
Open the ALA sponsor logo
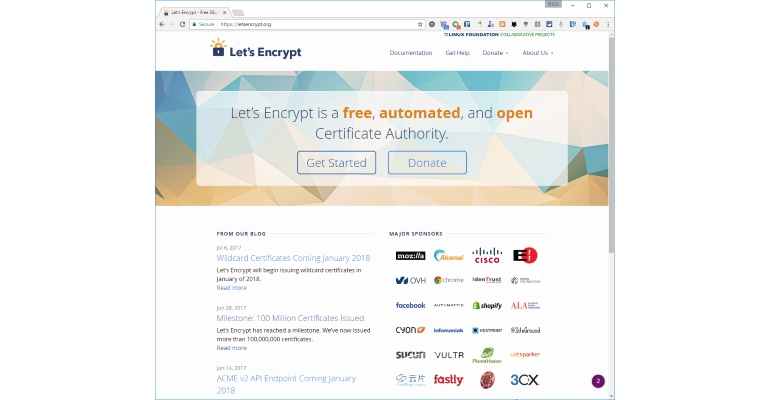coord(525,305)
